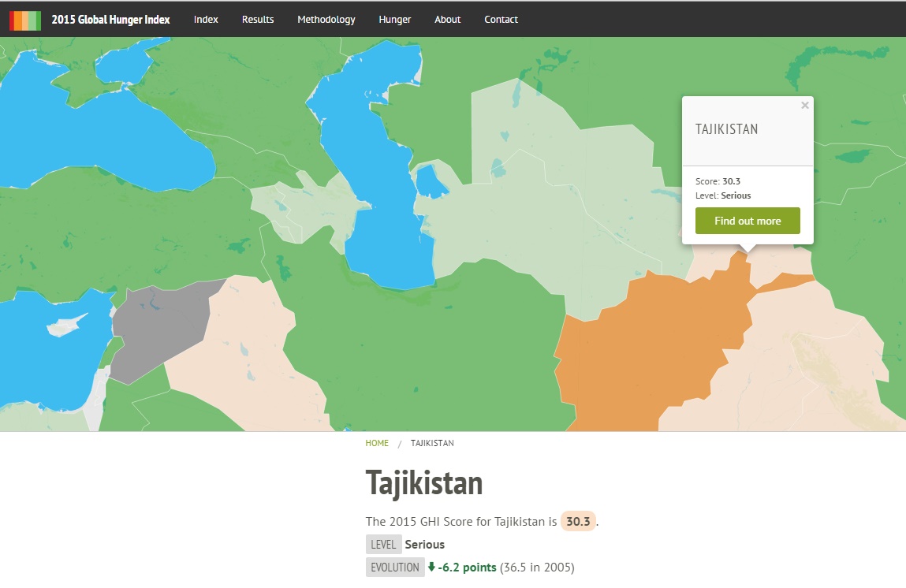Click the HOME breadcrumb link
Image resolution: width=906 pixels, height=588 pixels.
tap(377, 443)
